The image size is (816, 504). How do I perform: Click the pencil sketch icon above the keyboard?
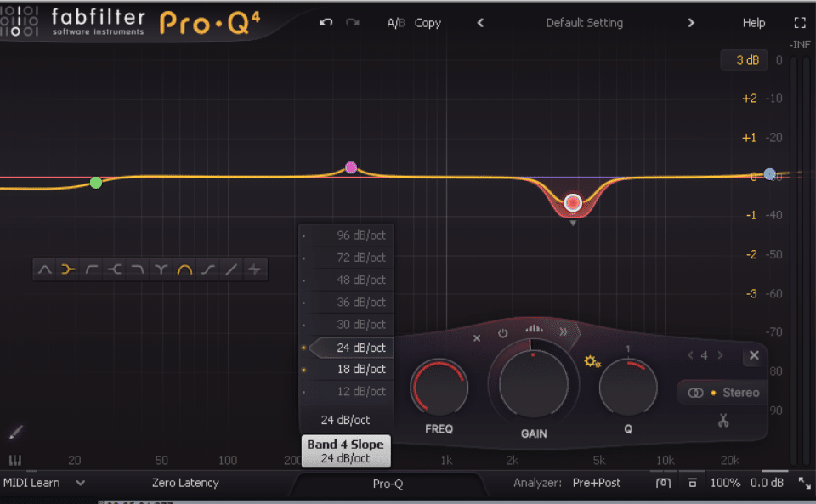15,432
